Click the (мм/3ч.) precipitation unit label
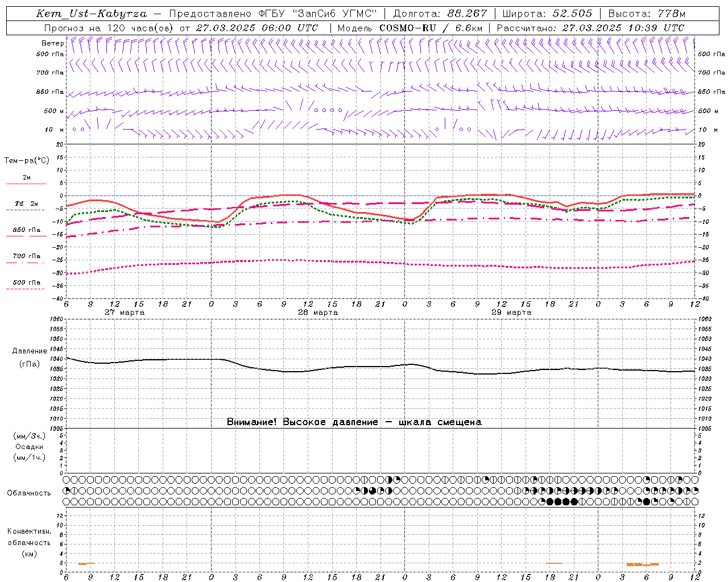 coord(30,436)
